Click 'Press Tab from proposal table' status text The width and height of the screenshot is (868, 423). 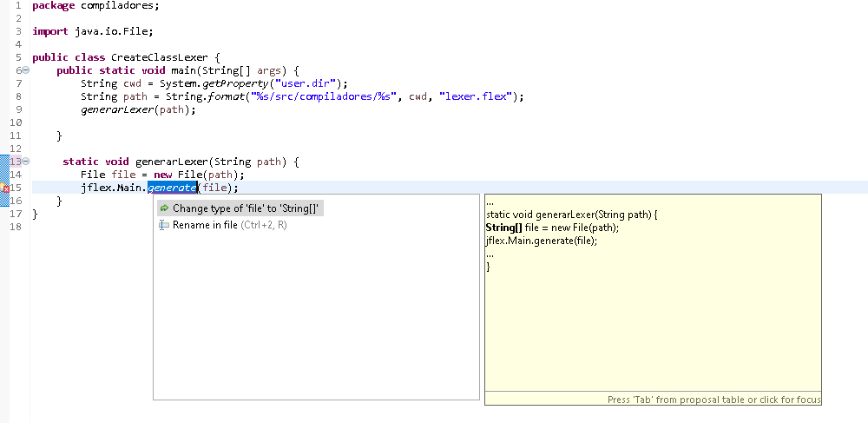click(x=713, y=400)
